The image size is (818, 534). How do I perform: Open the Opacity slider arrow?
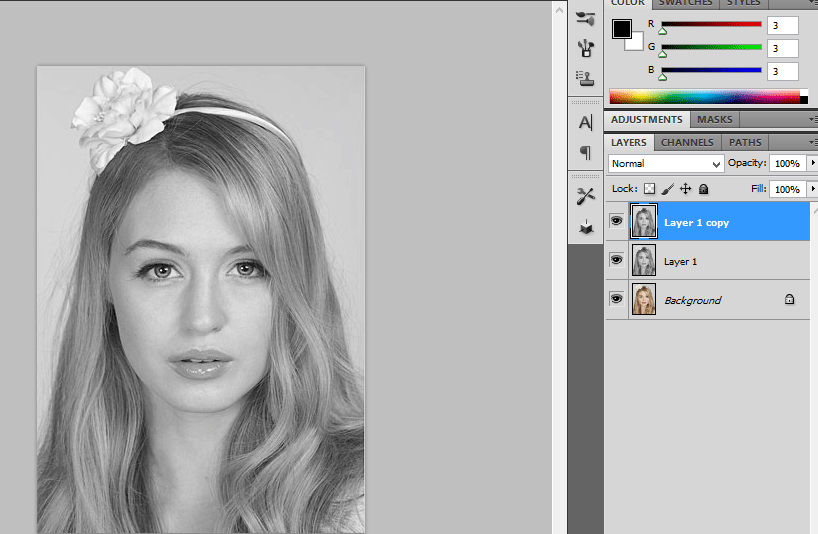[x=813, y=163]
